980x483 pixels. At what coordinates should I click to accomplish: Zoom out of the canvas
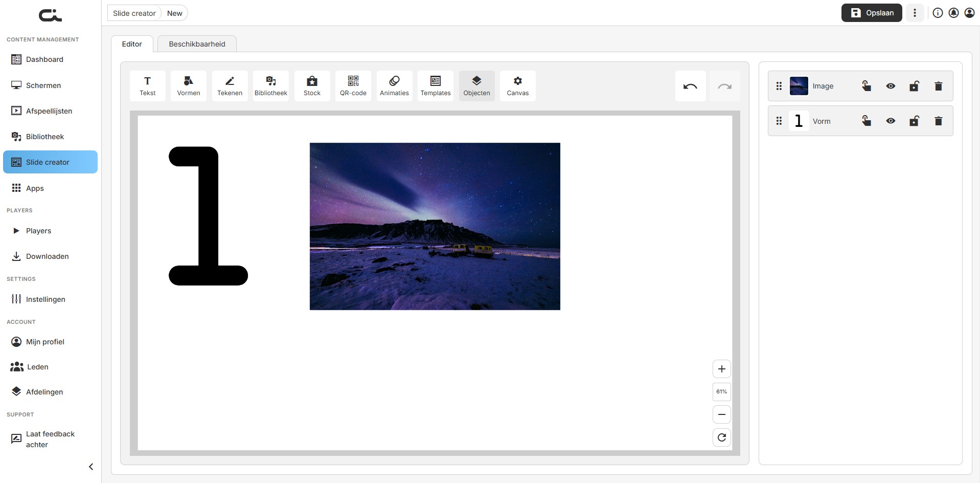[721, 414]
